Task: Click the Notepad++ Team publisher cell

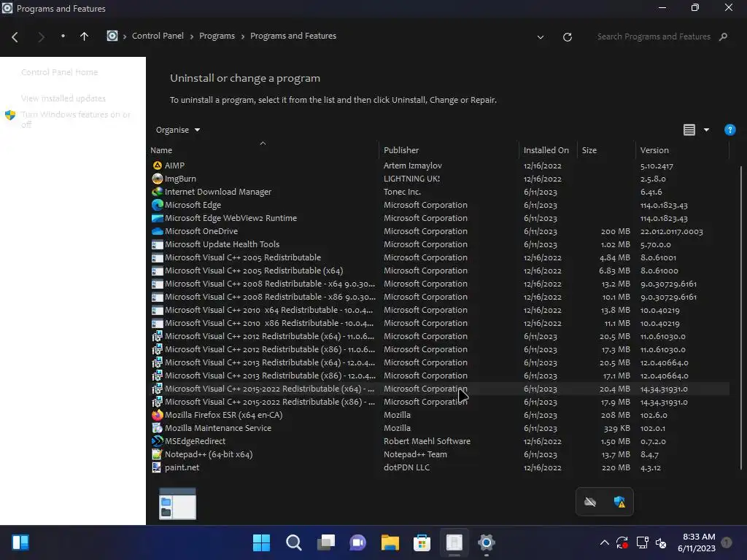Action: tap(415, 455)
